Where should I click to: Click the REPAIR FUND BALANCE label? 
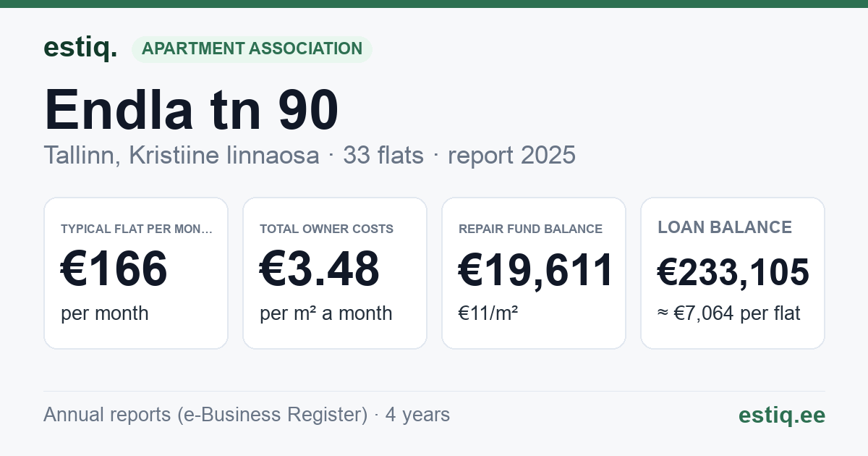(x=531, y=229)
